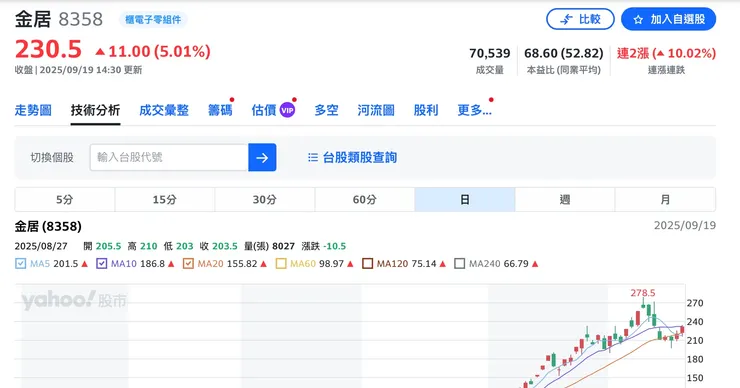Click the star icon in 加入自選股
The height and width of the screenshot is (388, 740).
coord(638,20)
